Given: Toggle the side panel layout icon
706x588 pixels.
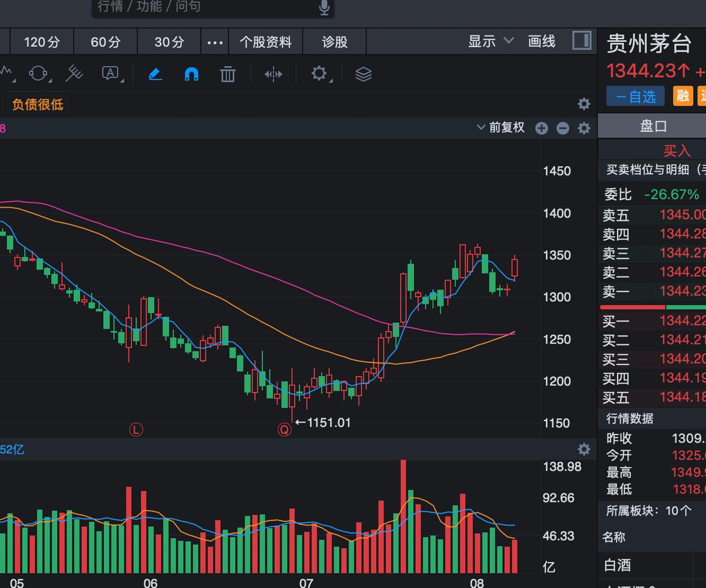Looking at the screenshot, I should click(x=582, y=41).
